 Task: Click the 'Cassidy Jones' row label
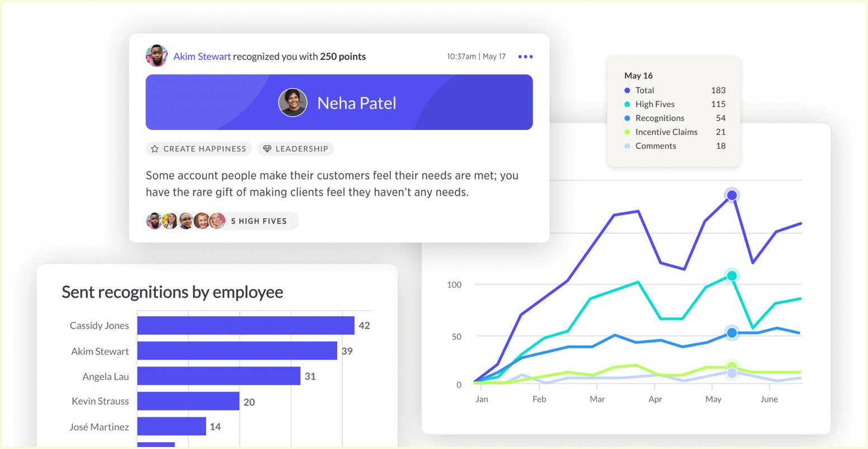[x=99, y=325]
